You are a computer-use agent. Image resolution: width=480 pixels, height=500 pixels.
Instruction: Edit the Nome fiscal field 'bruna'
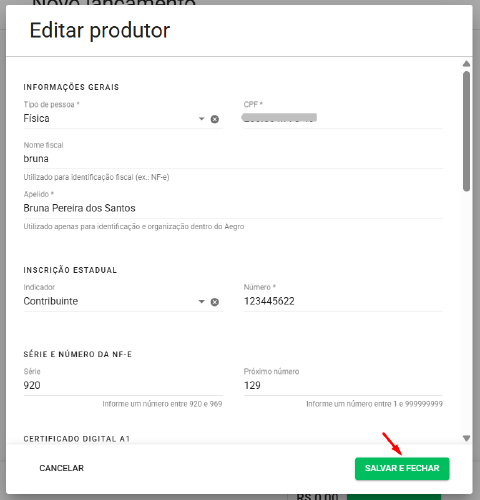(233, 159)
